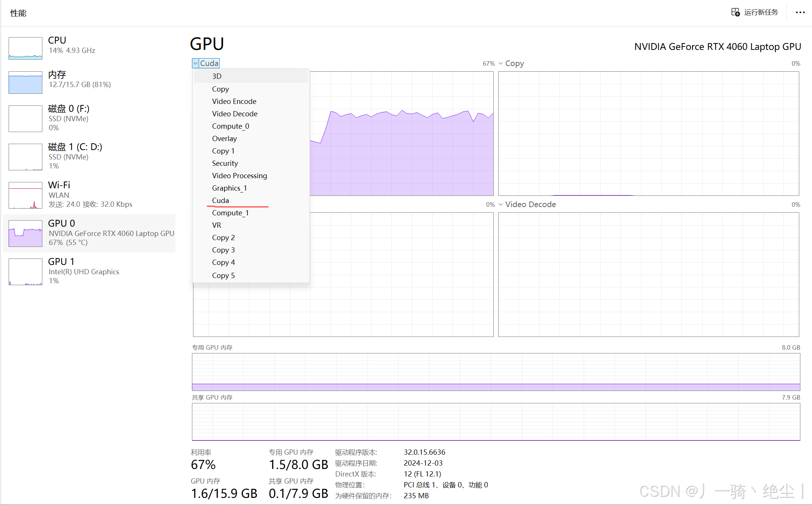
Task: Switch engine graph to Video Encode
Action: coord(234,101)
